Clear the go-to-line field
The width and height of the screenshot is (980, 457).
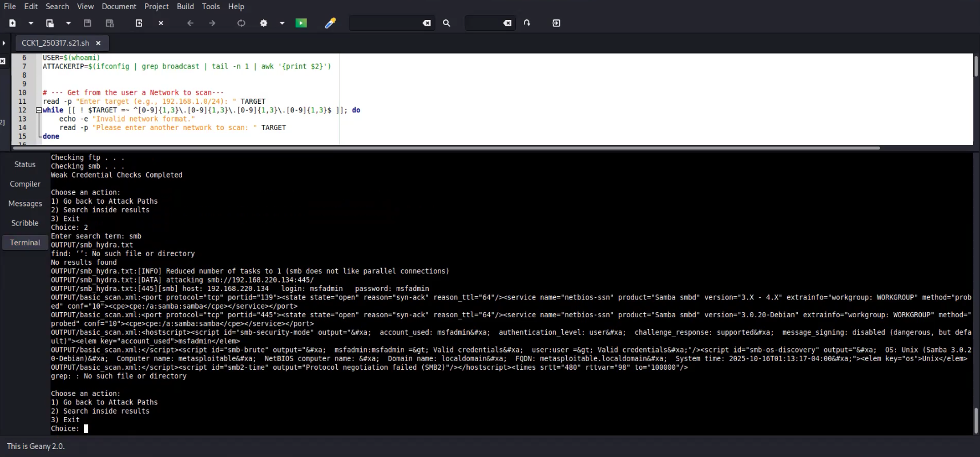[x=507, y=23]
